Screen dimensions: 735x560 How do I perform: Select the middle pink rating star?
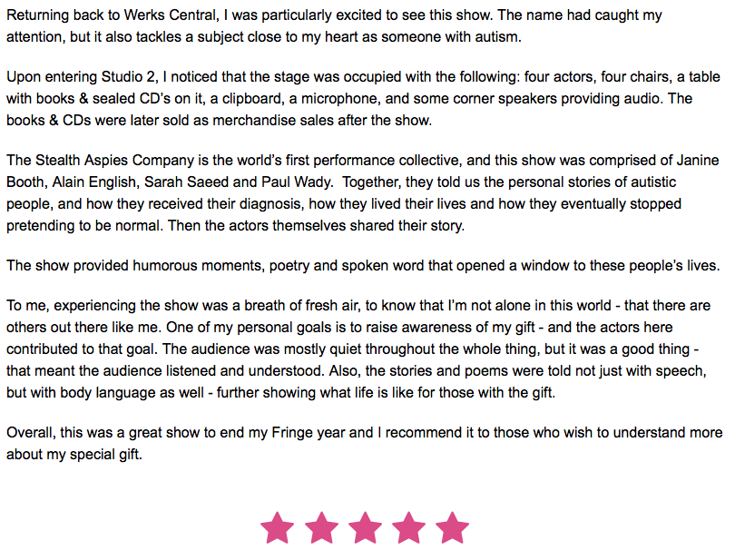coord(365,527)
